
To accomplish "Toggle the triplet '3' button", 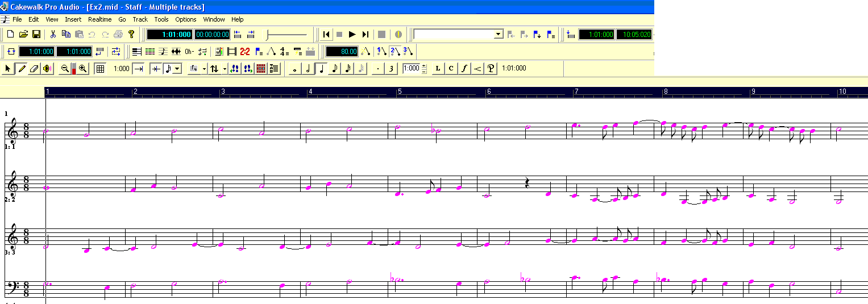I will tap(391, 69).
